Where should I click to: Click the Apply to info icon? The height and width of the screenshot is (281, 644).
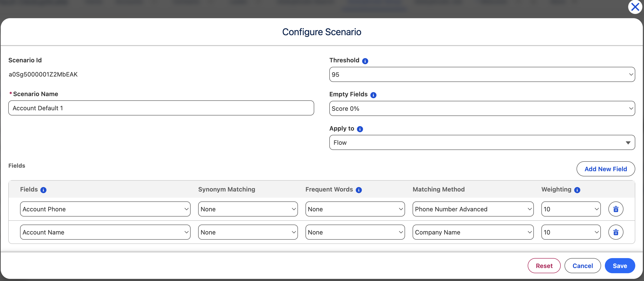point(360,129)
